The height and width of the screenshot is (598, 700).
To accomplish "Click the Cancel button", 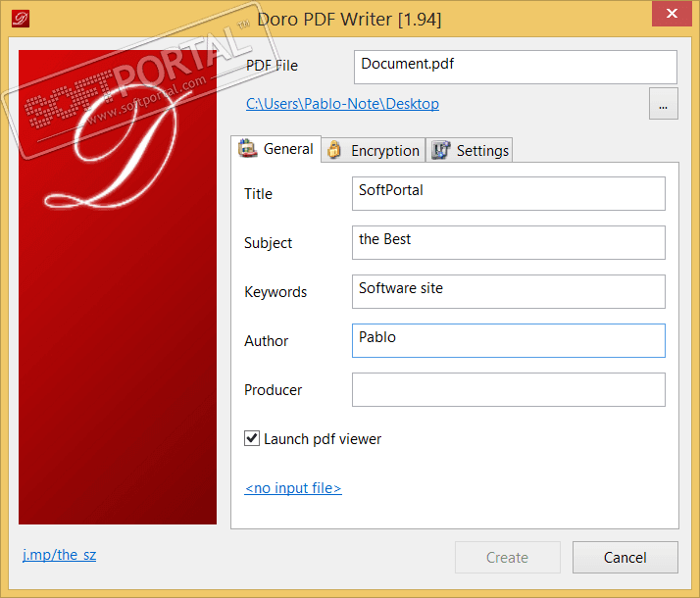I will pos(625,557).
